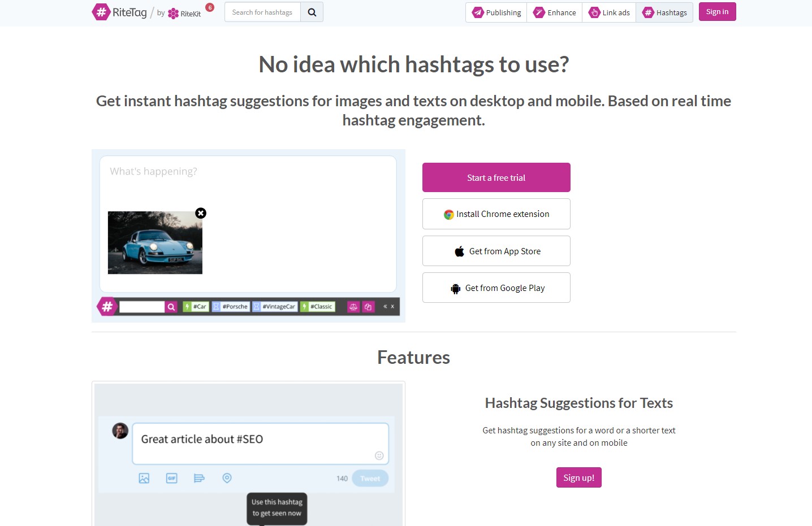Click the Sign in button
Image resolution: width=812 pixels, height=526 pixels.
coord(717,12)
